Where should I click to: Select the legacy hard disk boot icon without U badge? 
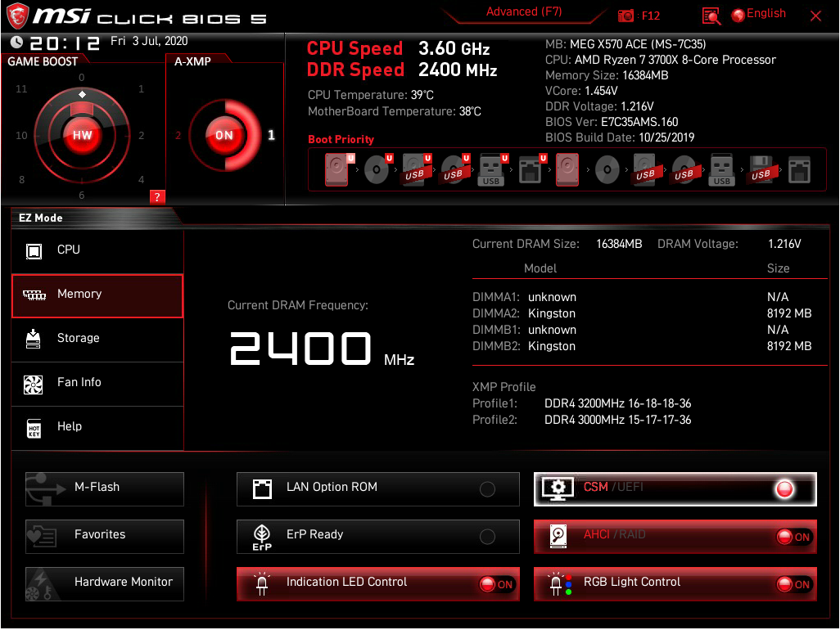567,169
